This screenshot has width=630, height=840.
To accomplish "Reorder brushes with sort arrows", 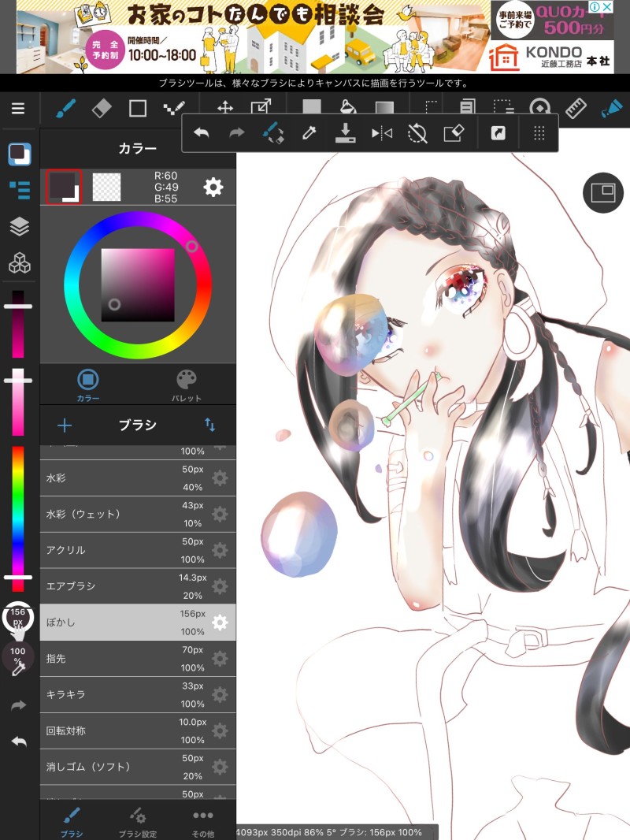I will tap(209, 426).
